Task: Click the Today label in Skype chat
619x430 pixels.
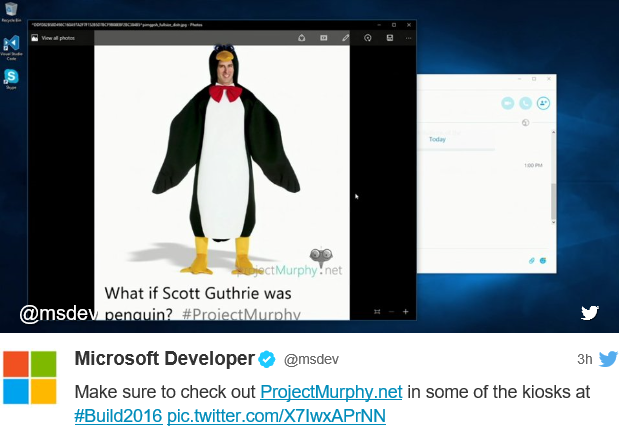Action: point(437,139)
